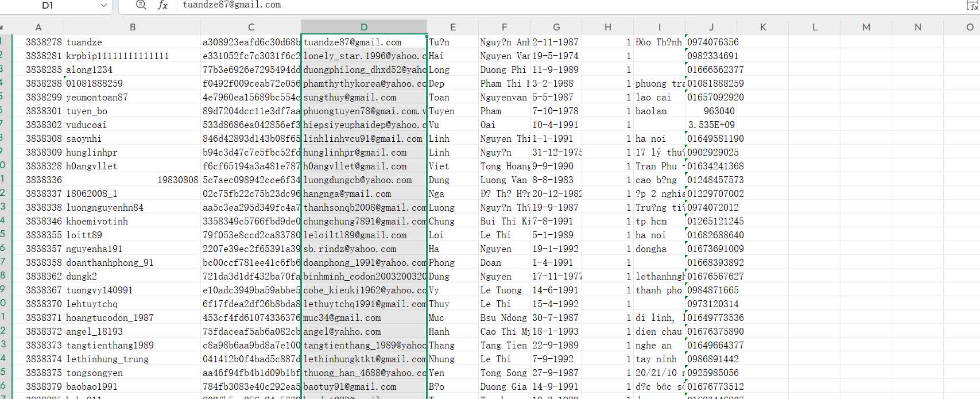Click the cell with value 19830808
The width and height of the screenshot is (980, 399).
tap(133, 180)
